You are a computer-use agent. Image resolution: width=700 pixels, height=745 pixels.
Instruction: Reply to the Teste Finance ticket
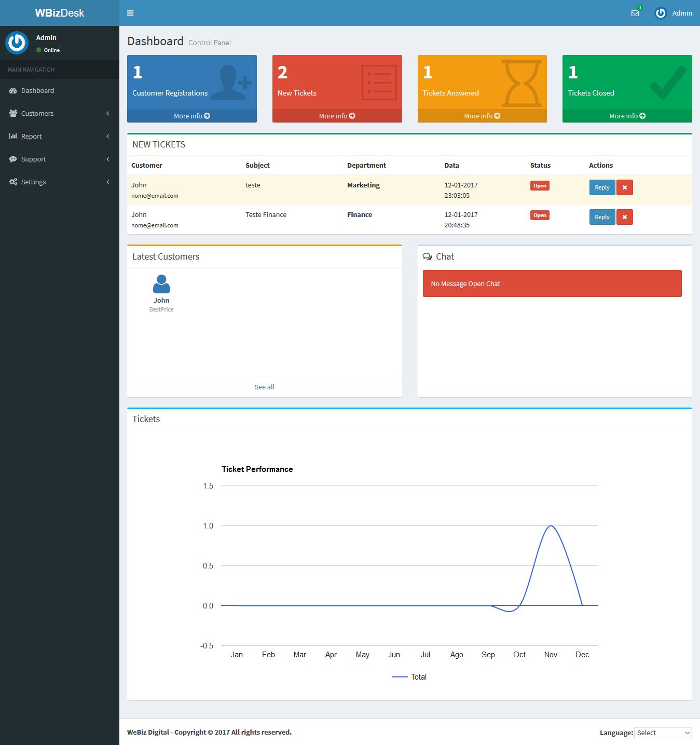(602, 217)
